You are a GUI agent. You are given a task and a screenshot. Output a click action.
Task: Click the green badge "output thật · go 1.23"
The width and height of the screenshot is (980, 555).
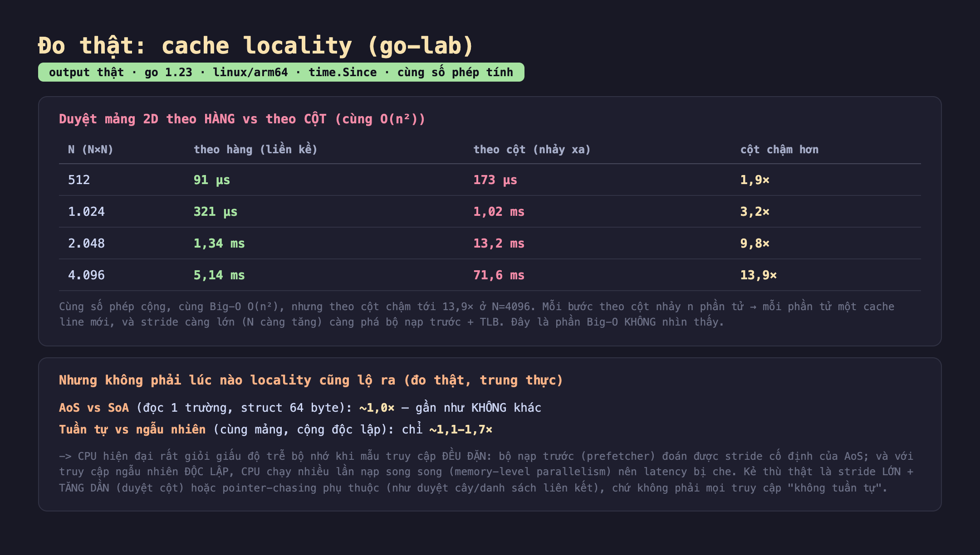[281, 73]
